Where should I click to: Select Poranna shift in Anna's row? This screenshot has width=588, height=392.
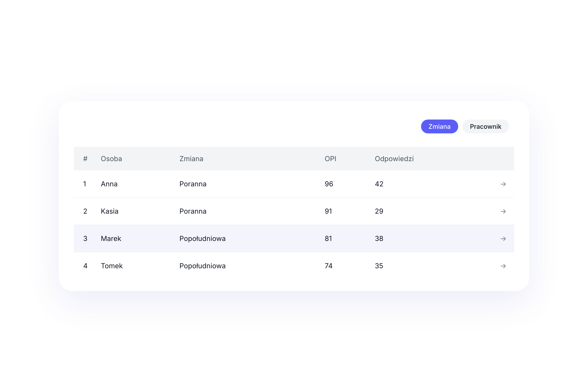point(193,184)
